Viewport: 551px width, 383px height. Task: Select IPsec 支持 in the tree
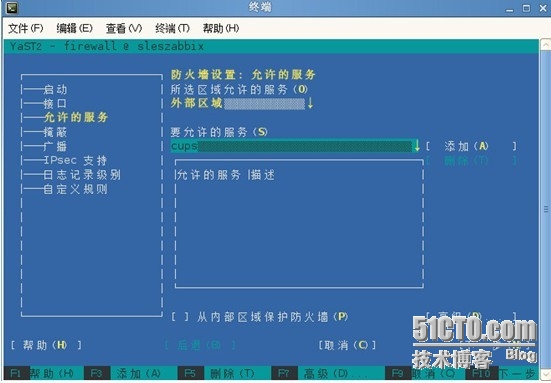click(x=75, y=161)
